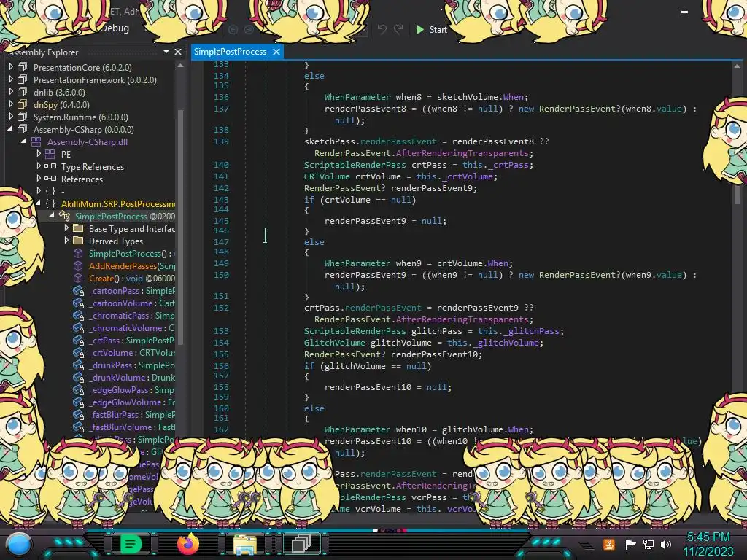This screenshot has width=747, height=560.
Task: Select the Create() : void method
Action: point(132,278)
